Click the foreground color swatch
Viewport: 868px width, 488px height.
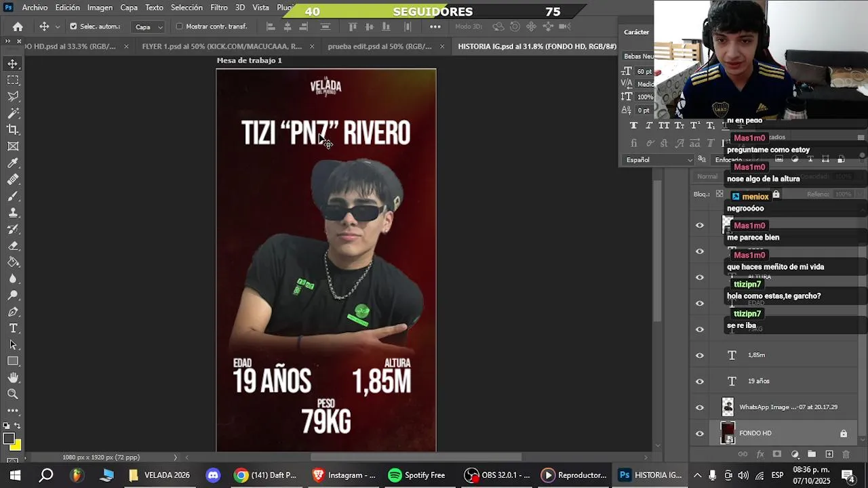[x=8, y=439]
